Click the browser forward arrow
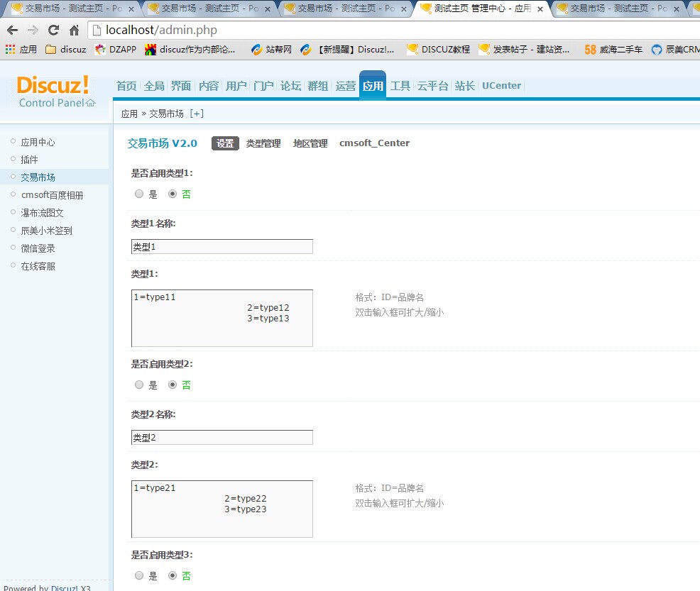Viewport: 700px width, 591px height. (x=33, y=30)
